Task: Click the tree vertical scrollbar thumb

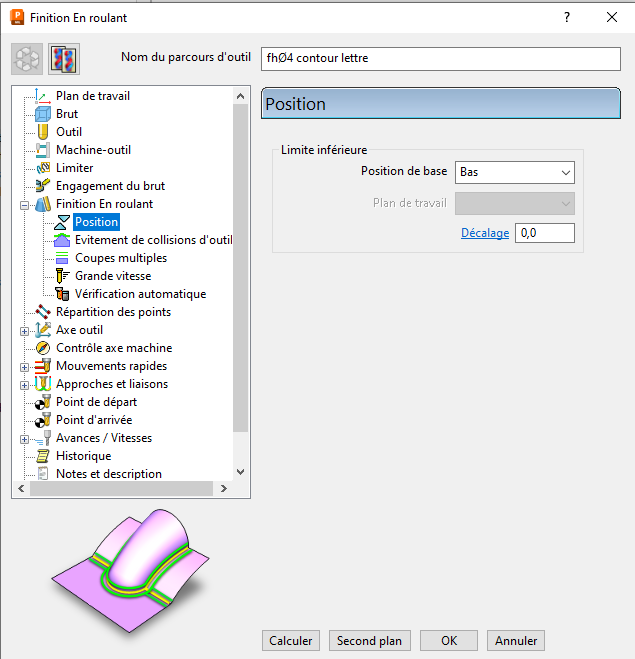Action: point(240,268)
